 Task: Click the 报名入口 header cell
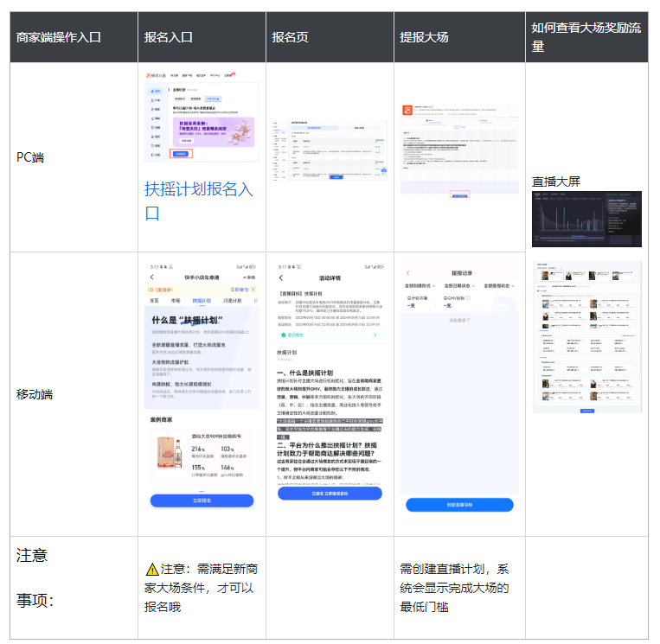[x=202, y=37]
